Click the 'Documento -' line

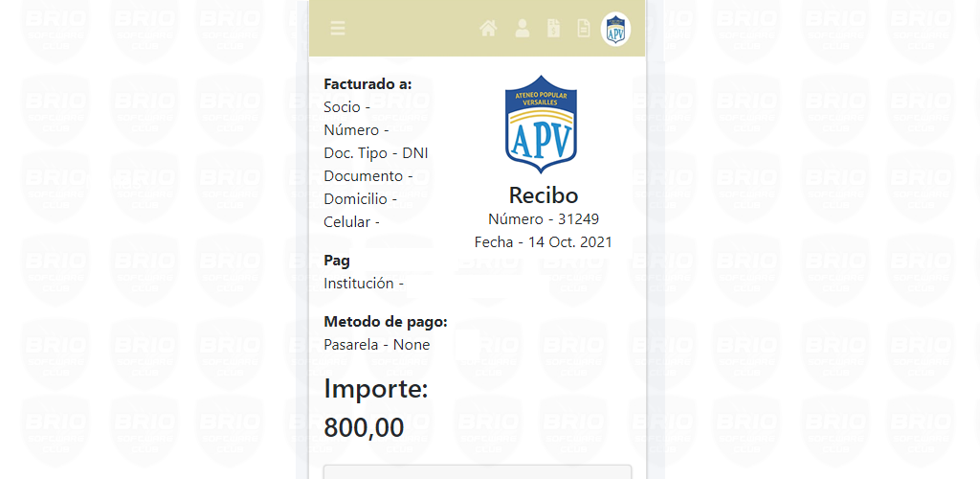[x=368, y=176]
